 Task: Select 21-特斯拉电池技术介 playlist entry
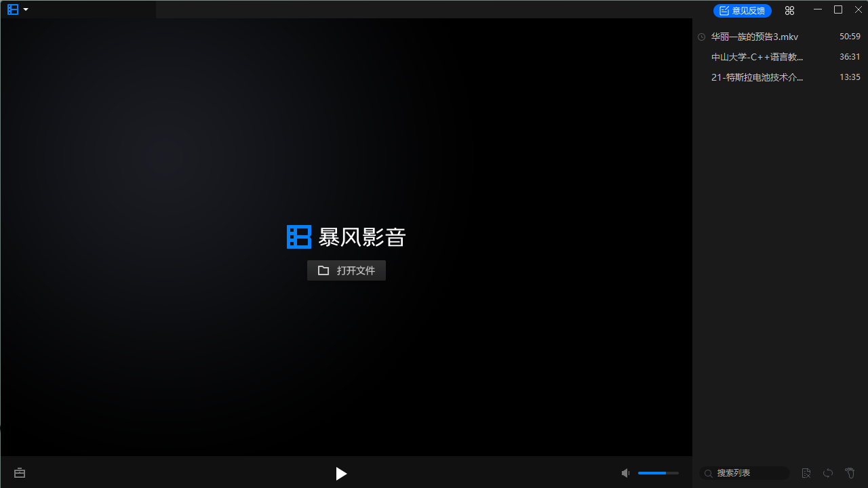[757, 77]
